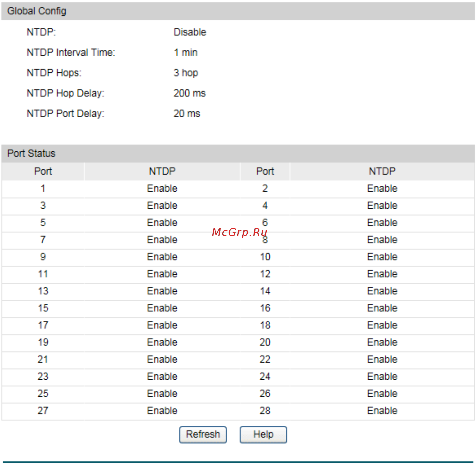Select port number 10 cell

[265, 257]
